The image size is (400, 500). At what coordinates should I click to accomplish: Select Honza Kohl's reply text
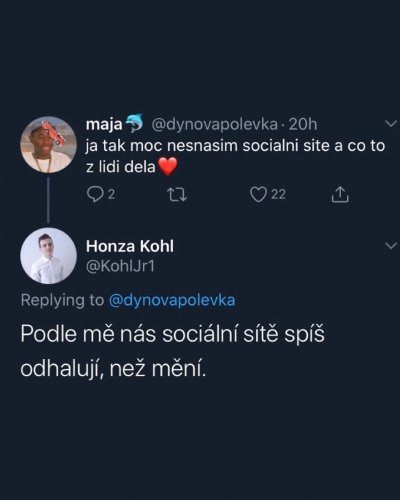[172, 351]
